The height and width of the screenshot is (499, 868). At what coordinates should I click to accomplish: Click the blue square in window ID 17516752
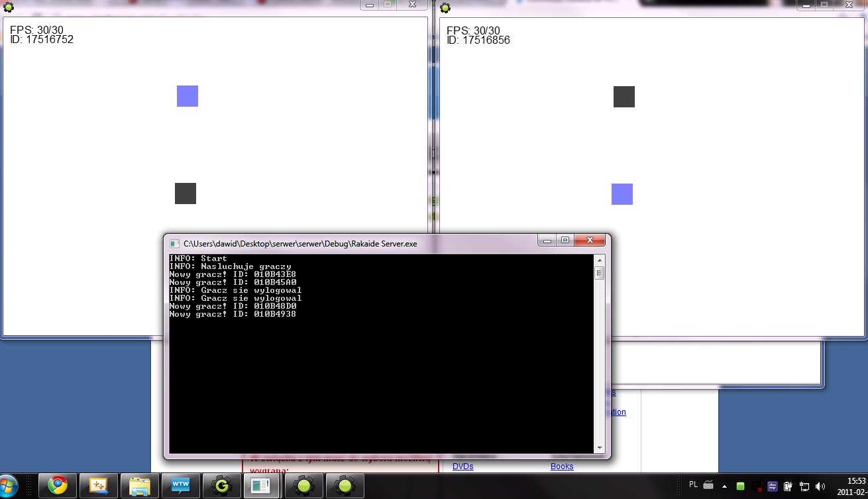(x=188, y=96)
